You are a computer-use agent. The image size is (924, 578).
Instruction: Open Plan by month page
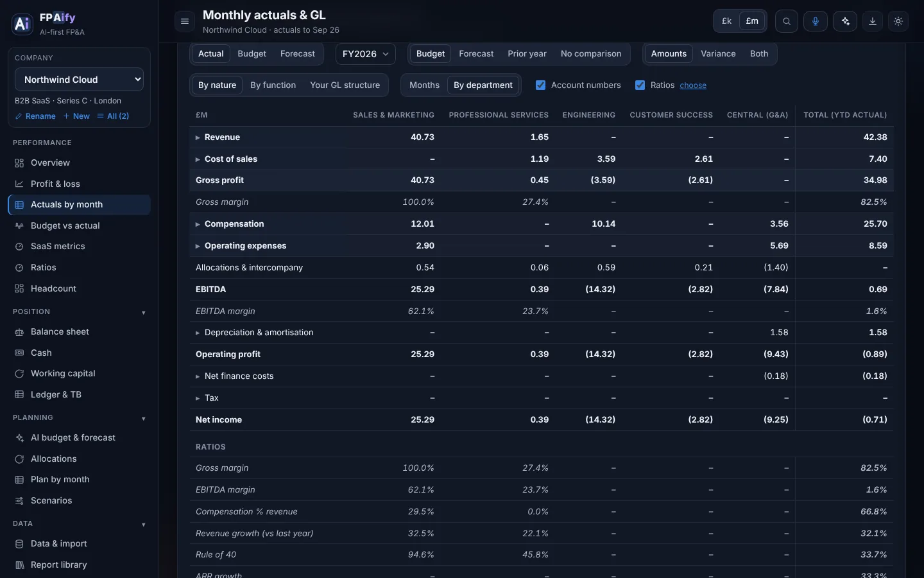[x=80, y=479]
